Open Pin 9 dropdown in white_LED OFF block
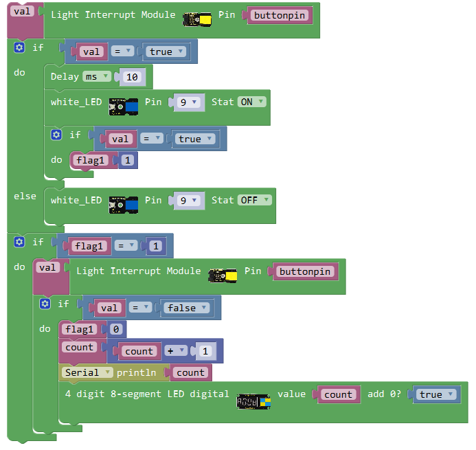 click(189, 201)
